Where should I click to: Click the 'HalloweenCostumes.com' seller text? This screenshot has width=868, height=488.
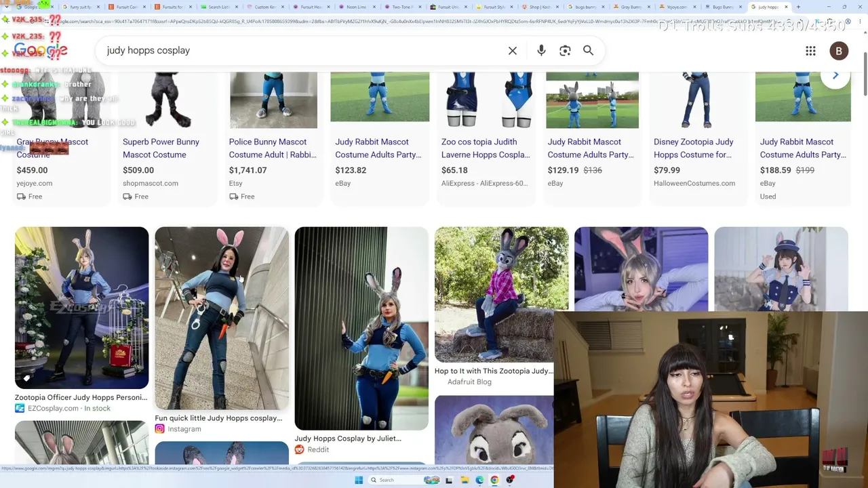[x=694, y=183]
